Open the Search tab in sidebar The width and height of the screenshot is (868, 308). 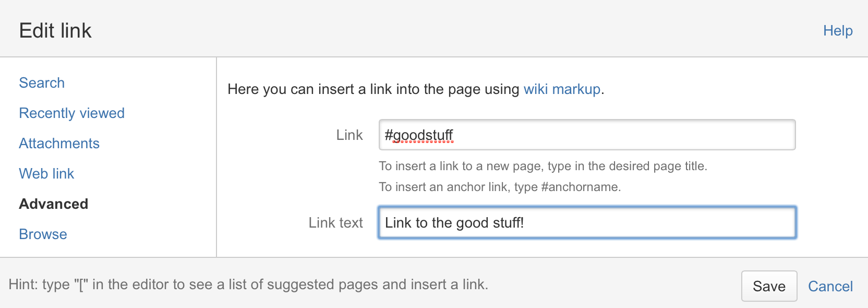tap(42, 83)
